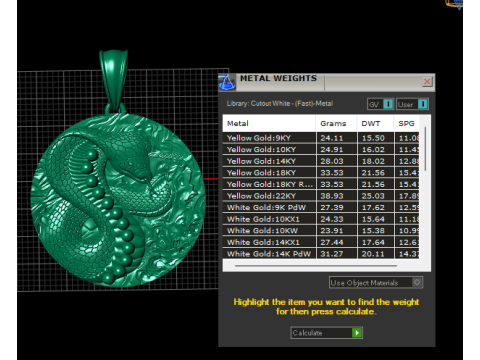Click the Calculate button
480x360 pixels.
(x=326, y=333)
